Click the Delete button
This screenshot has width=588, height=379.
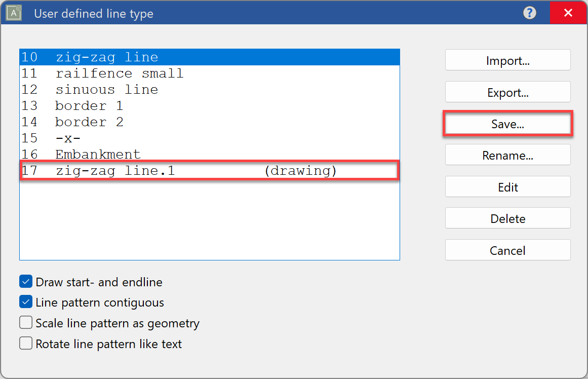point(507,218)
